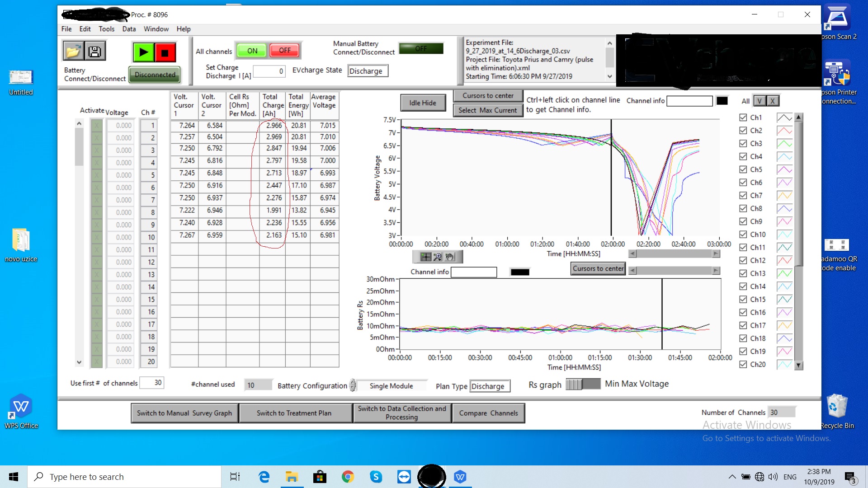Select the graph crosshair cursor tool
868x488 pixels.
coord(425,257)
